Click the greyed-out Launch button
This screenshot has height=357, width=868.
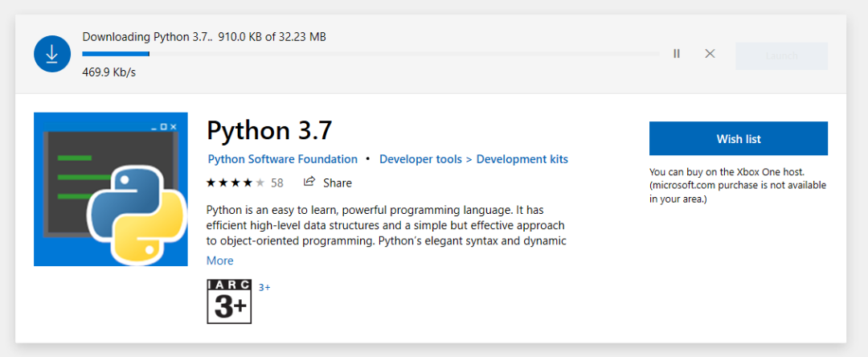point(782,56)
